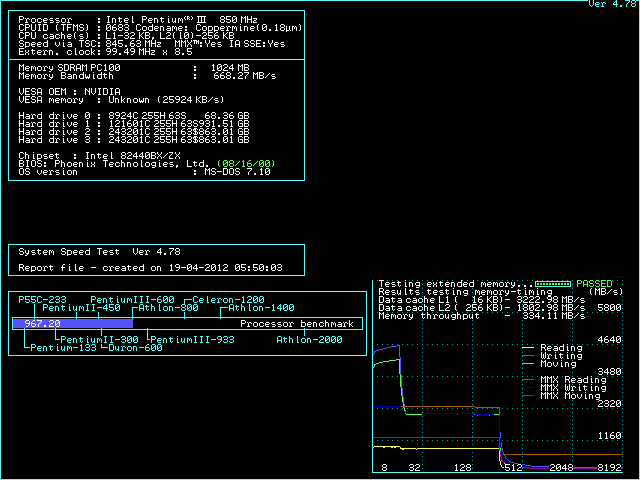Click the MMX Writing legend entry

coord(564,388)
